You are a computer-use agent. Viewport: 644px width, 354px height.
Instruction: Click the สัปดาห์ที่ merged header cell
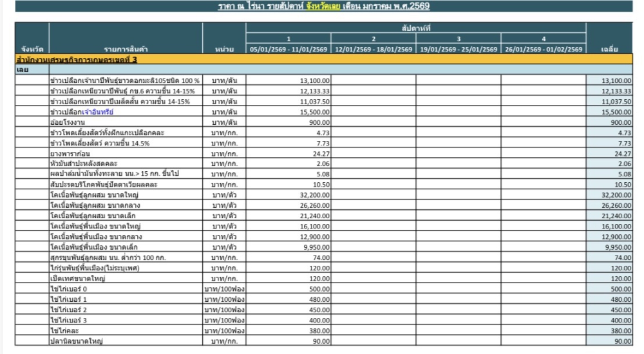[415, 28]
